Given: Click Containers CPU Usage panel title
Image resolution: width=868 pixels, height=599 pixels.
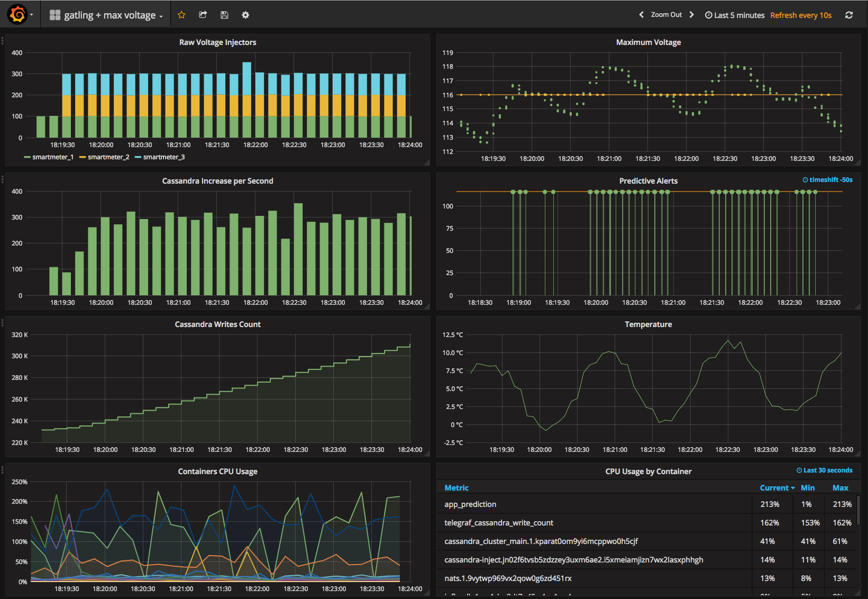Looking at the screenshot, I should pyautogui.click(x=217, y=471).
